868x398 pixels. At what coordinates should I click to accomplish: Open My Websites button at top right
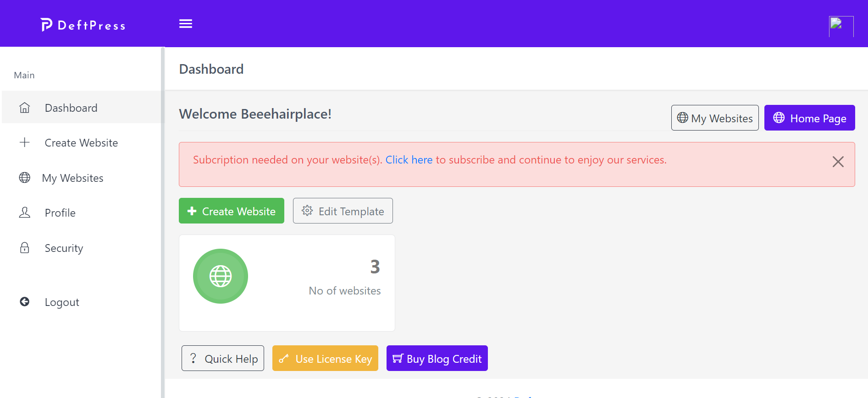pyautogui.click(x=714, y=118)
